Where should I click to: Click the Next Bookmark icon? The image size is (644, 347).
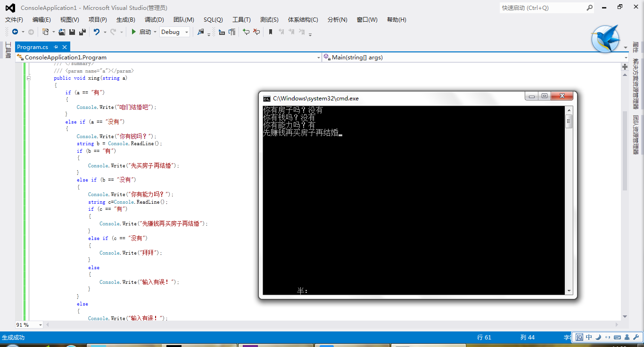[291, 32]
